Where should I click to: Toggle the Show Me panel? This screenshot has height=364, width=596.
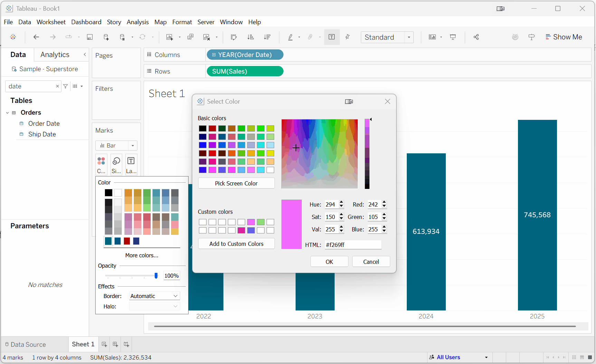[x=564, y=37]
